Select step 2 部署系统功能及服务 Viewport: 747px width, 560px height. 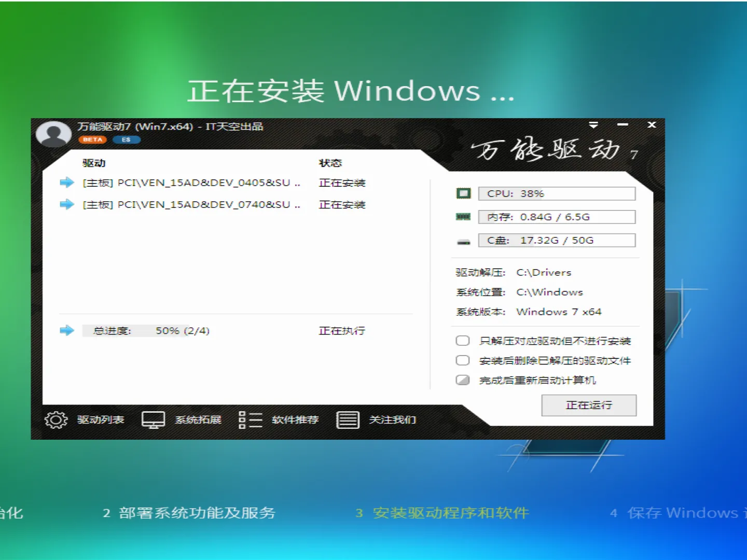tap(190, 512)
